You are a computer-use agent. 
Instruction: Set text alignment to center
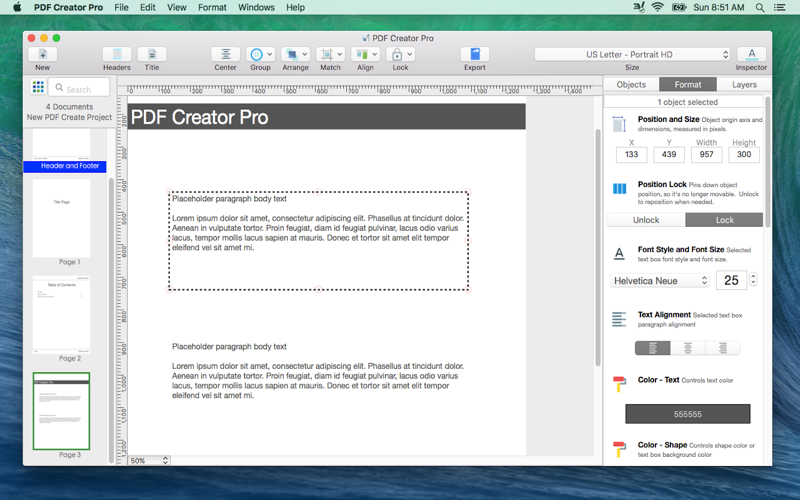[x=688, y=348]
